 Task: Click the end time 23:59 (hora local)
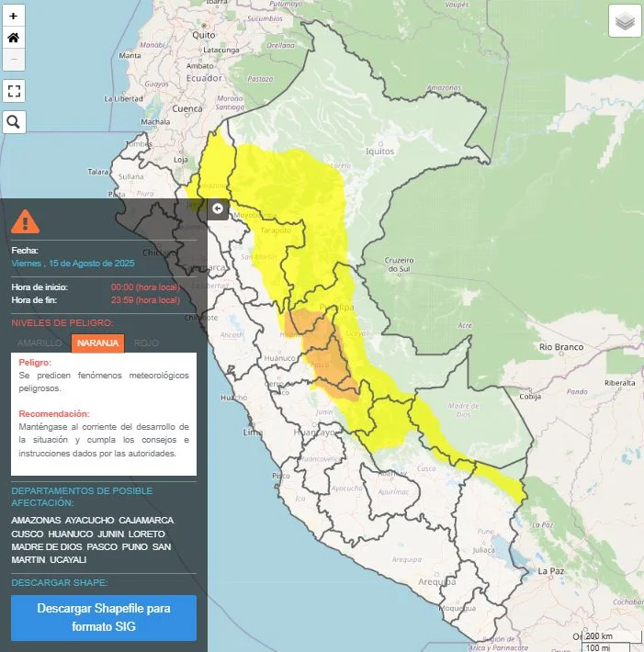click(145, 300)
